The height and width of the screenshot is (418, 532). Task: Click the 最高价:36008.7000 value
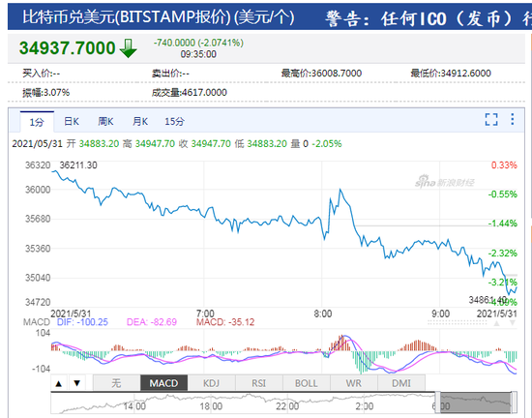click(x=321, y=74)
